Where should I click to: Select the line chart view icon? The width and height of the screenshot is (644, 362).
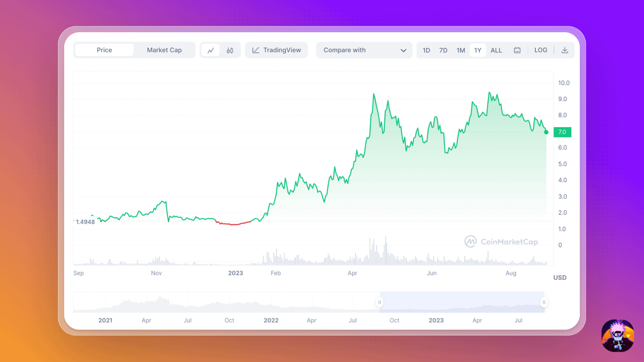point(210,50)
